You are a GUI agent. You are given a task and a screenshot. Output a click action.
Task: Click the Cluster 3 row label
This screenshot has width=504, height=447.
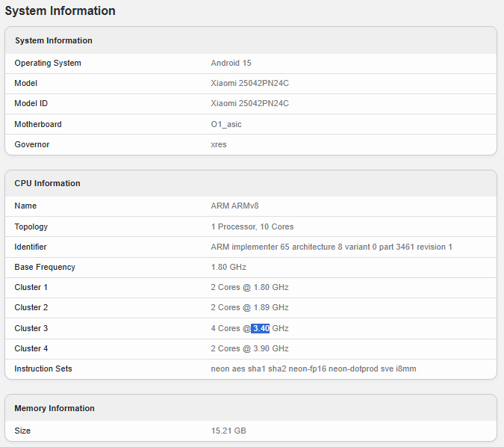[x=31, y=328]
